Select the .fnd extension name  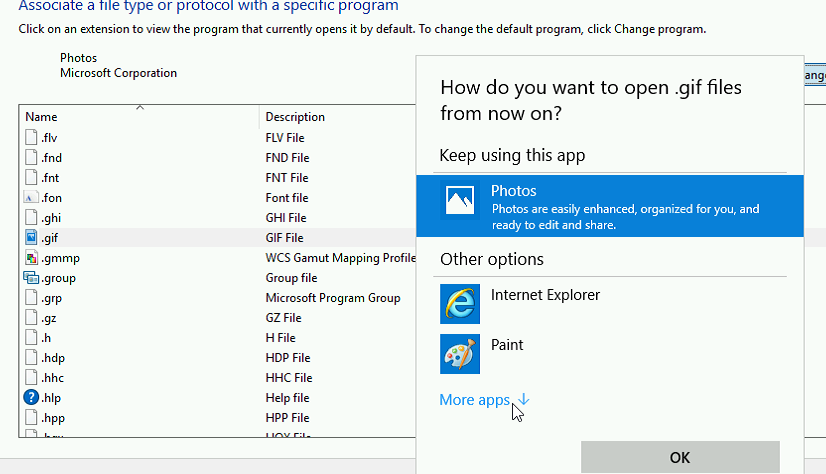pyautogui.click(x=52, y=157)
